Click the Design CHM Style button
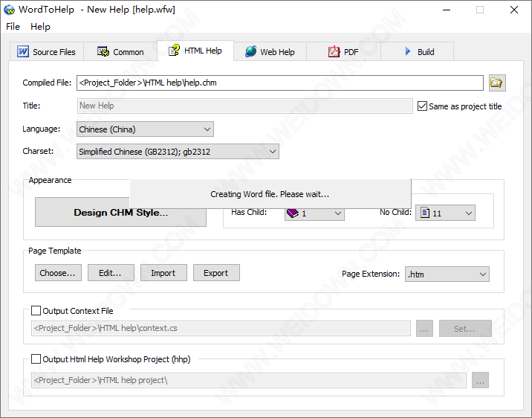532x418 pixels. point(121,213)
